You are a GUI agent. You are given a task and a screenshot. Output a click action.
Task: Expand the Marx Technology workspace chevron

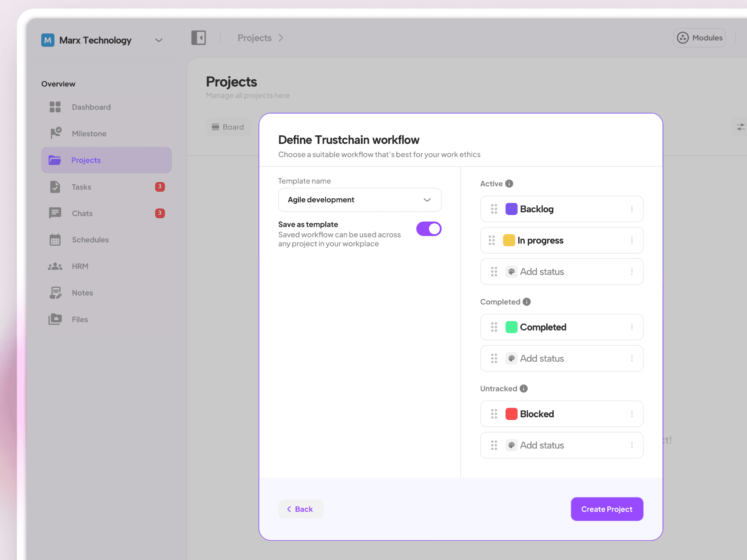coord(159,40)
